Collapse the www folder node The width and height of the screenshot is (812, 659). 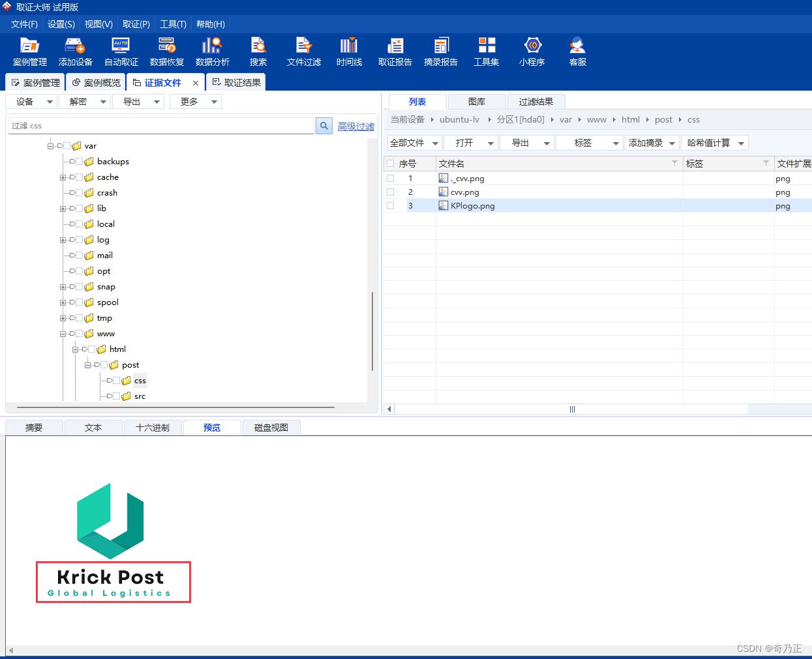63,334
